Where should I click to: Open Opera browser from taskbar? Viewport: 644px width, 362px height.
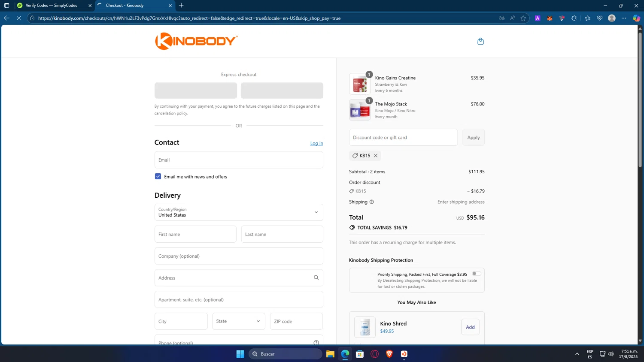pos(375,354)
